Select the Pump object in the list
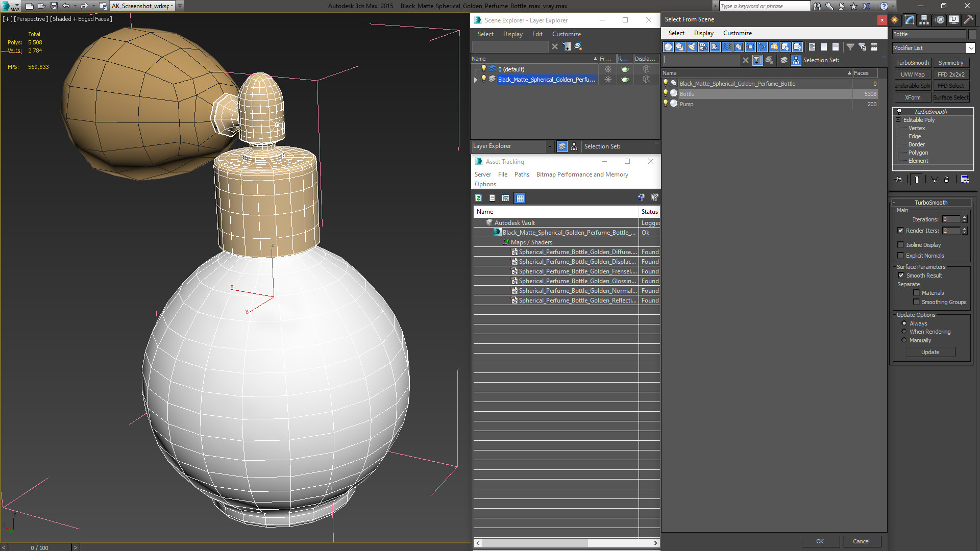Image resolution: width=980 pixels, height=551 pixels. (687, 104)
